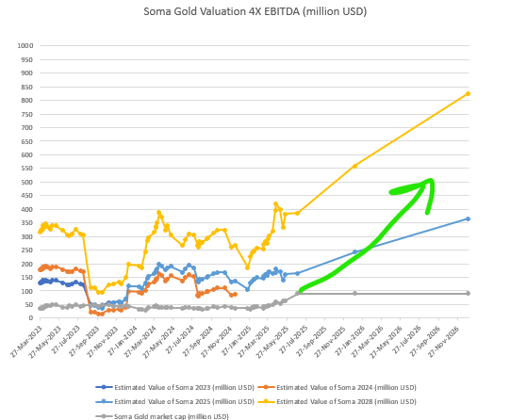Click y-axis label 950
The width and height of the screenshot is (510, 420).
(27, 59)
